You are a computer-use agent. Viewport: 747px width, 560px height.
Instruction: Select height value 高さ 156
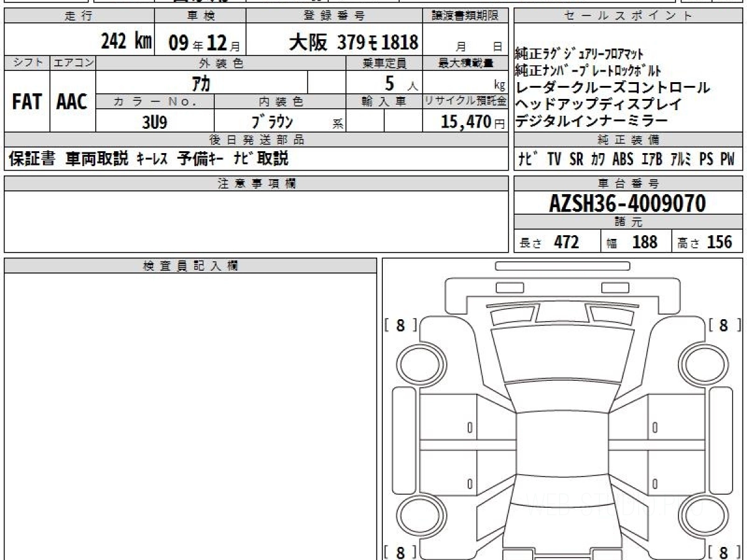[x=705, y=242]
